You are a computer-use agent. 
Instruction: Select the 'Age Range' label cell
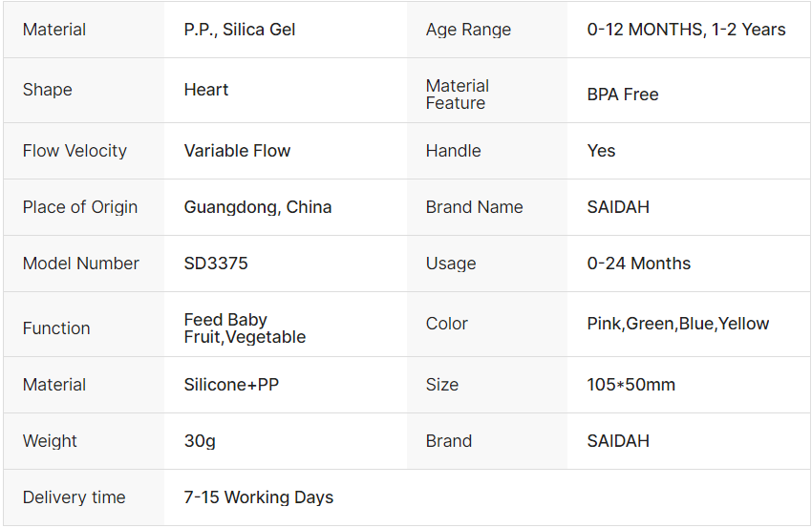tap(468, 30)
